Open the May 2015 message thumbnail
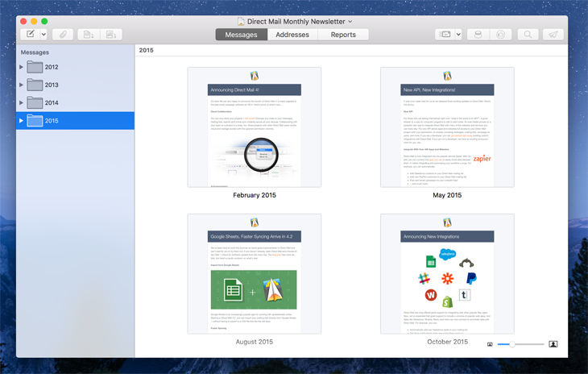 (447, 127)
